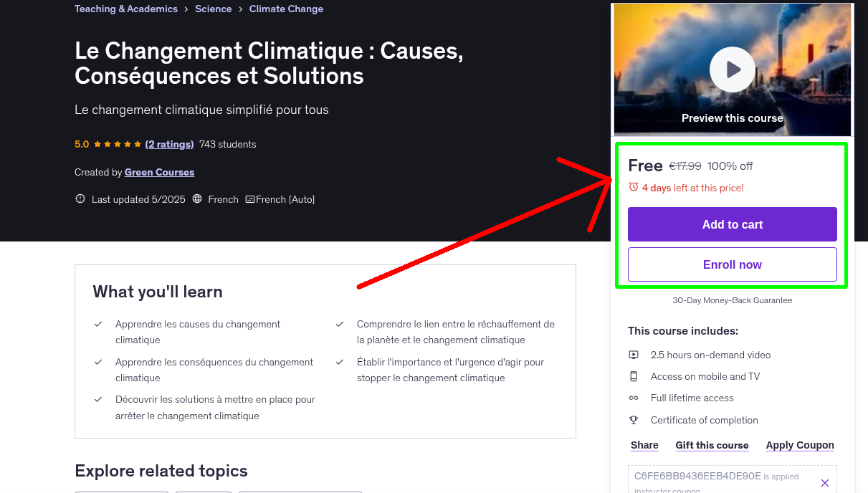Image resolution: width=868 pixels, height=493 pixels.
Task: Click the infinity icon for lifetime access
Action: click(634, 398)
